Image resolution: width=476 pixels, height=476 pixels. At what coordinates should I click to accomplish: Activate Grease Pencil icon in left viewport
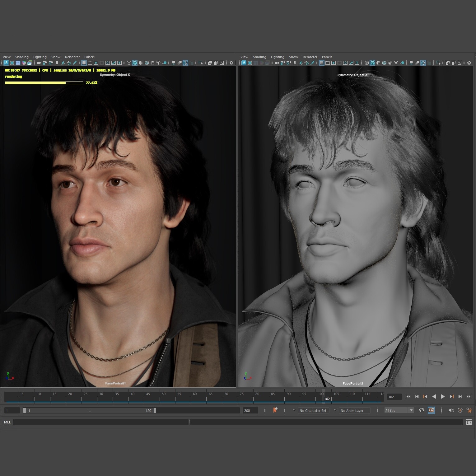pos(75,63)
